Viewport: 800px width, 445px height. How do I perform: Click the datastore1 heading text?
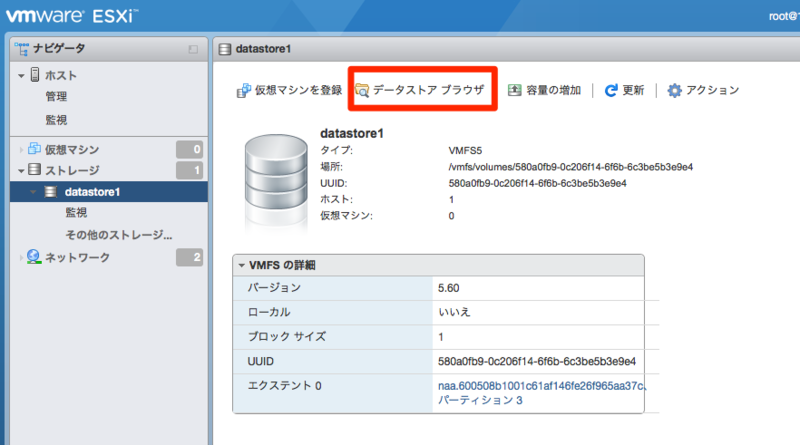pyautogui.click(x=352, y=133)
